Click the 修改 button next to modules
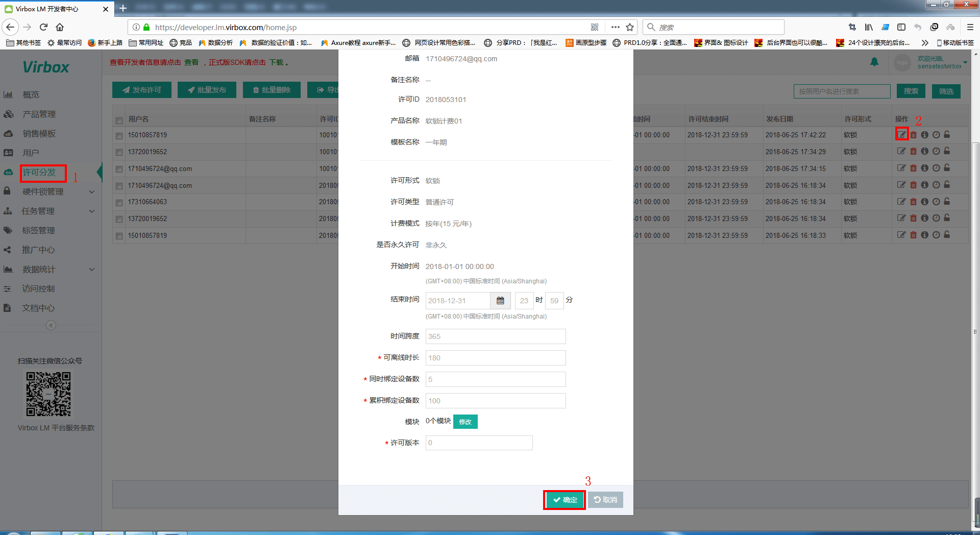 (x=465, y=422)
